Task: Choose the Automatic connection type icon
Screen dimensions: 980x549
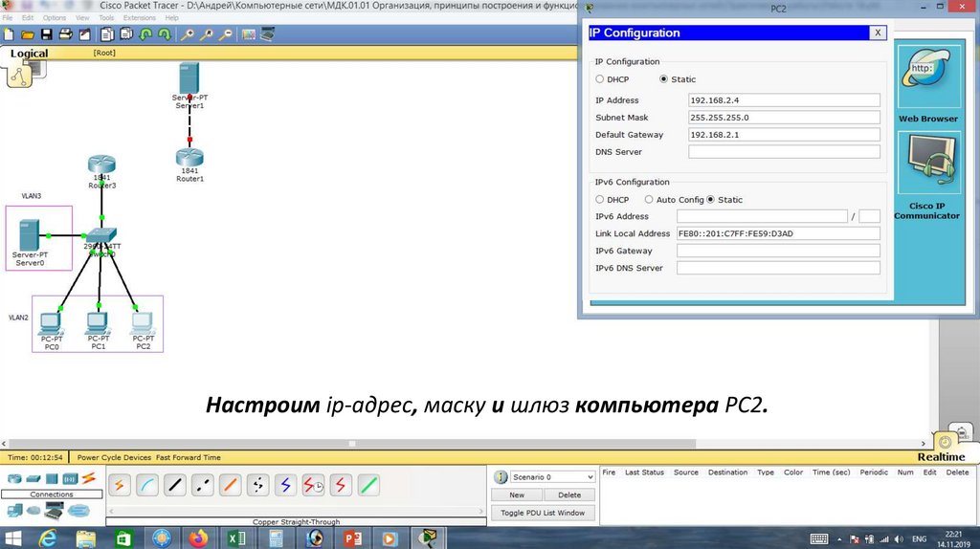Action: (x=120, y=485)
